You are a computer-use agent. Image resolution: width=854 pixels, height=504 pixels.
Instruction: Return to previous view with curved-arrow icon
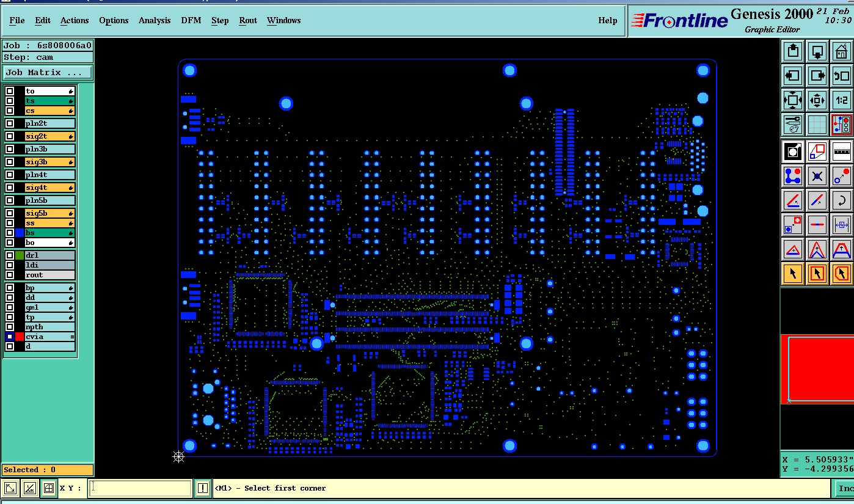pyautogui.click(x=842, y=76)
